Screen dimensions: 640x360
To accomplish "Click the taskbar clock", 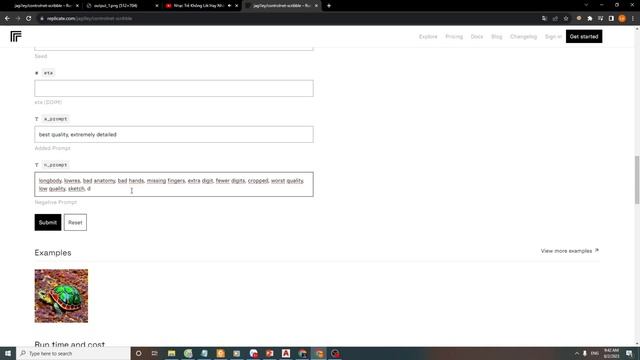I will coord(611,353).
